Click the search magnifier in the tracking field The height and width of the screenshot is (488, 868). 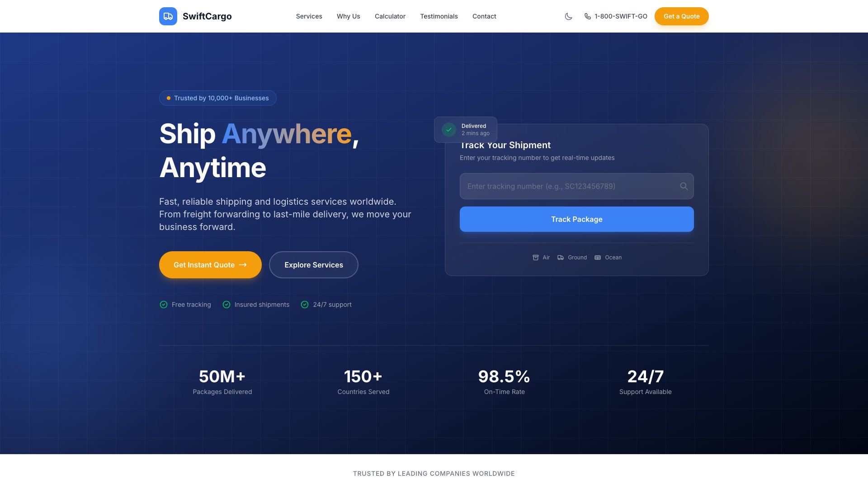tap(684, 186)
